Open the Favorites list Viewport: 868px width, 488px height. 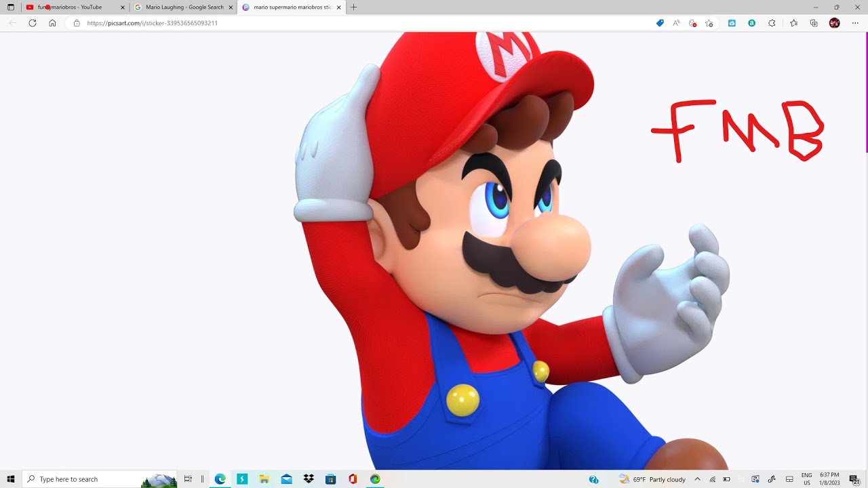pos(793,23)
